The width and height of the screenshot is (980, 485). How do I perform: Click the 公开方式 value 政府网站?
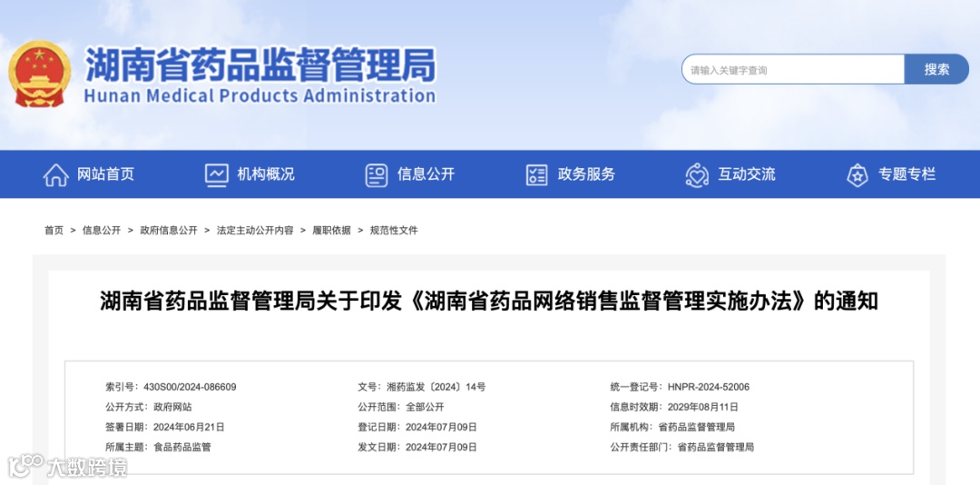pos(172,407)
